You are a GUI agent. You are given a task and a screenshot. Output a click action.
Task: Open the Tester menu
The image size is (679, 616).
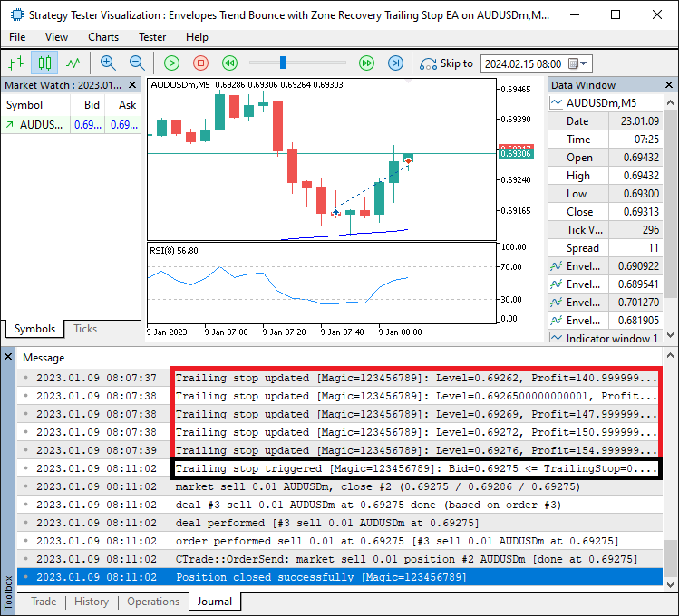[x=152, y=37]
